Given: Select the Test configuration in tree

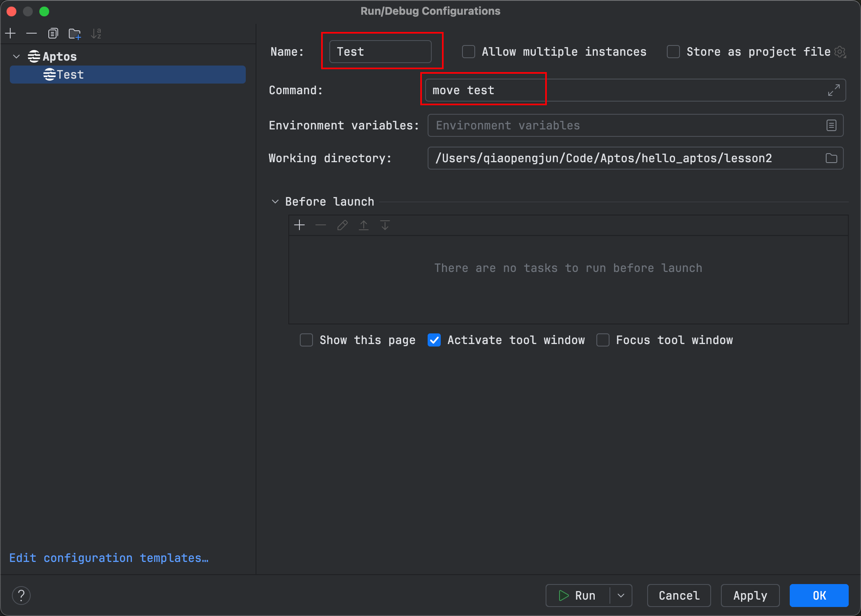Looking at the screenshot, I should 128,75.
